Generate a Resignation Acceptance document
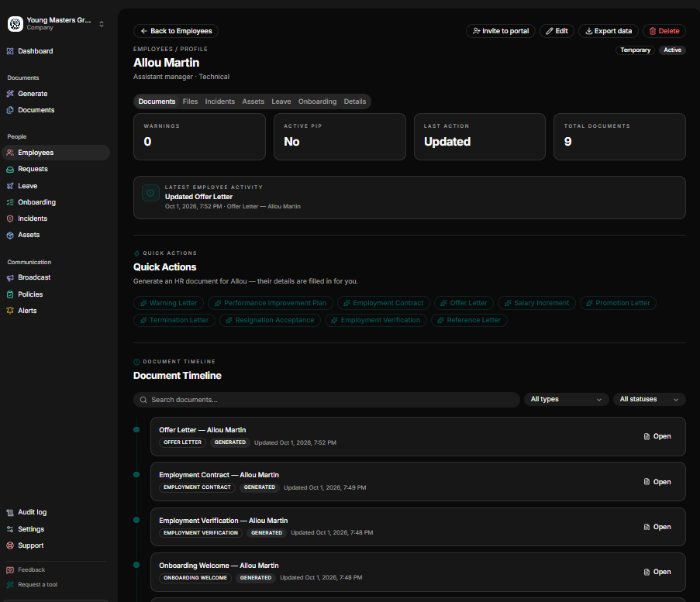The image size is (700, 602). pyautogui.click(x=270, y=320)
